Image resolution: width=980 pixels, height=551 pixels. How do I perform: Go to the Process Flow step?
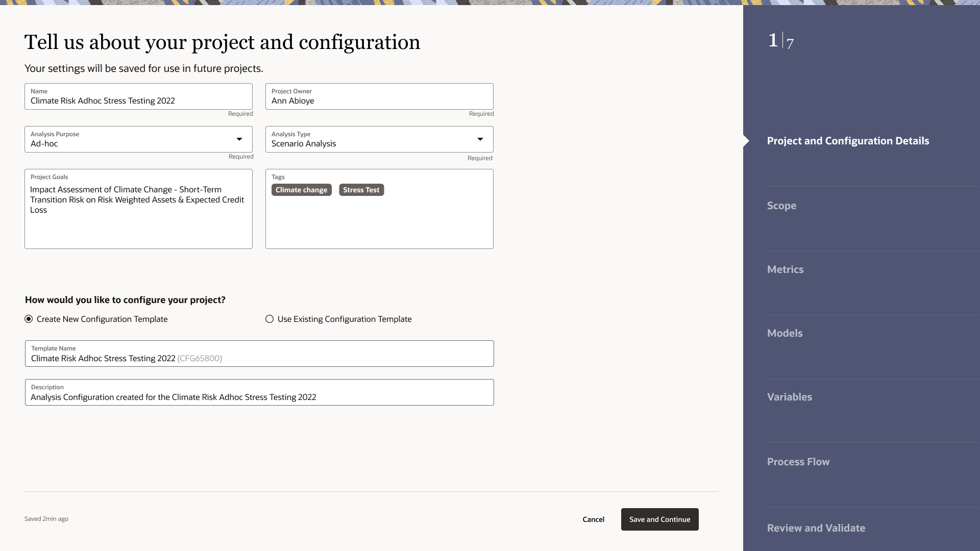(x=798, y=462)
